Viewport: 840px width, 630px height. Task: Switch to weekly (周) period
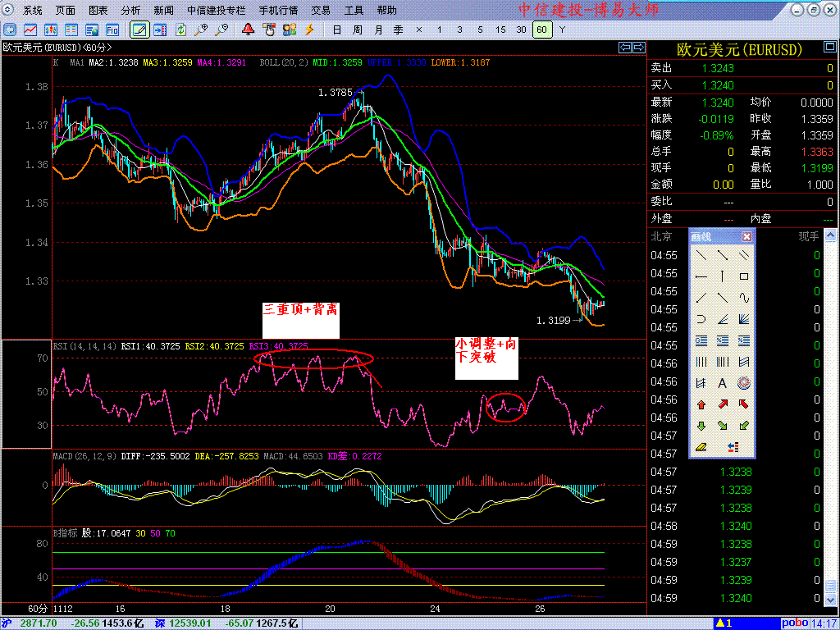coord(358,30)
